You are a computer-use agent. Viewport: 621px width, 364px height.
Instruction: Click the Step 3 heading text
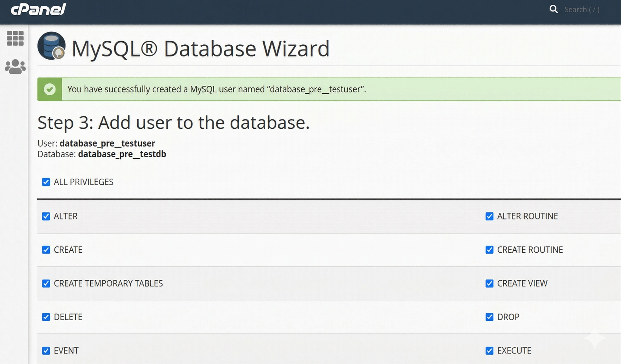pos(173,123)
